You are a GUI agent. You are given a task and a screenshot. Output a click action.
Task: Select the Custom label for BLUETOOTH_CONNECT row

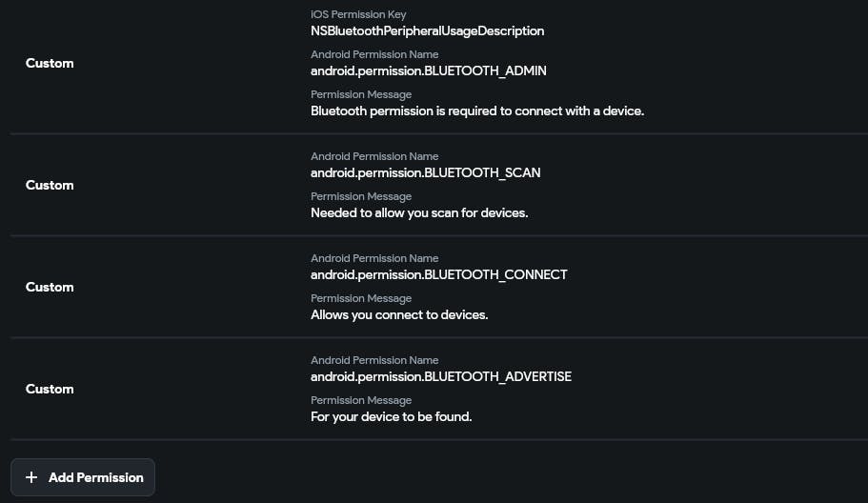coord(50,287)
